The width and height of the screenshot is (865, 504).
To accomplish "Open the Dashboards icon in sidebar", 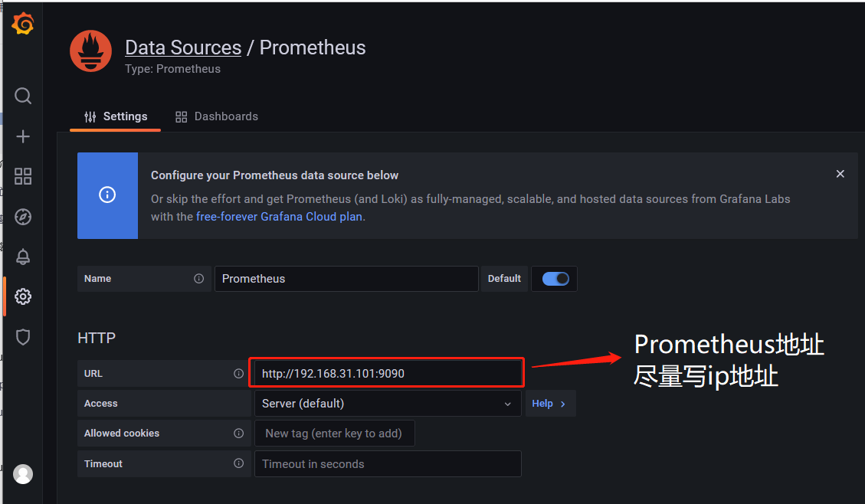I will [x=22, y=176].
